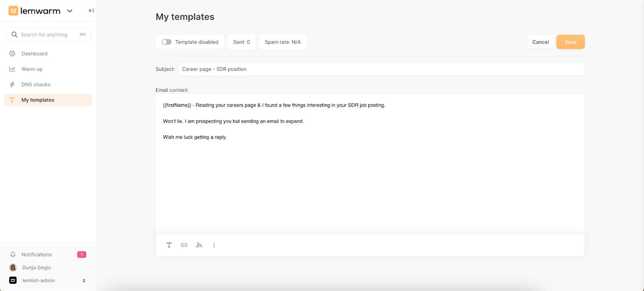Screen dimensions: 644x291
Task: Save the template
Action: point(570,42)
